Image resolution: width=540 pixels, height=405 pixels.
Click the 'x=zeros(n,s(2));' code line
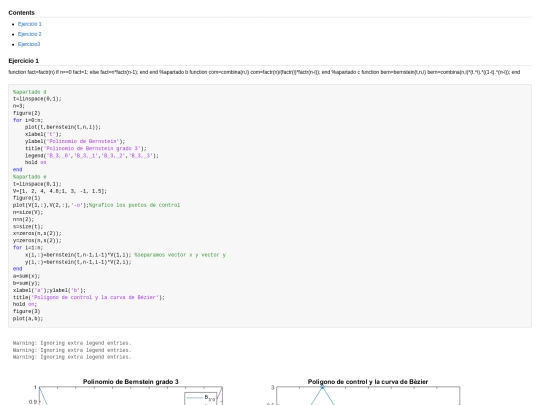[37, 233]
